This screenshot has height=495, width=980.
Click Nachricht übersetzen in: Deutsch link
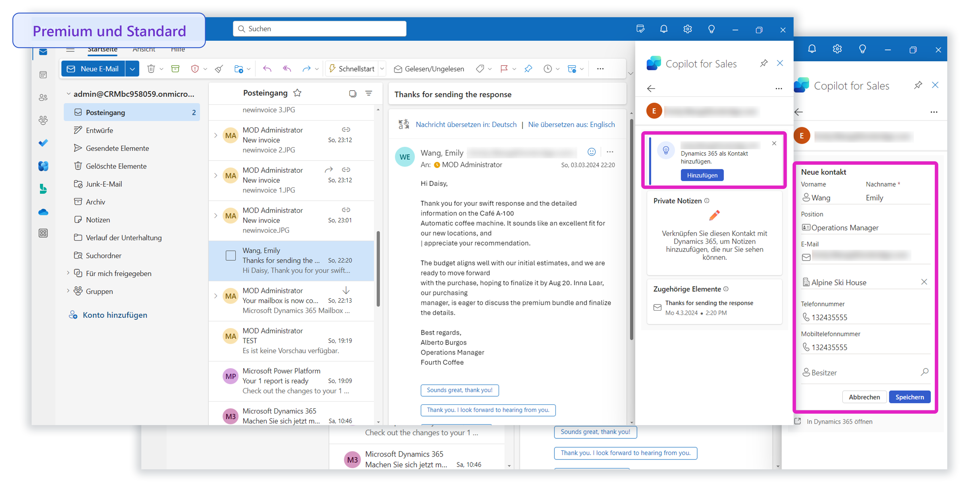click(466, 124)
